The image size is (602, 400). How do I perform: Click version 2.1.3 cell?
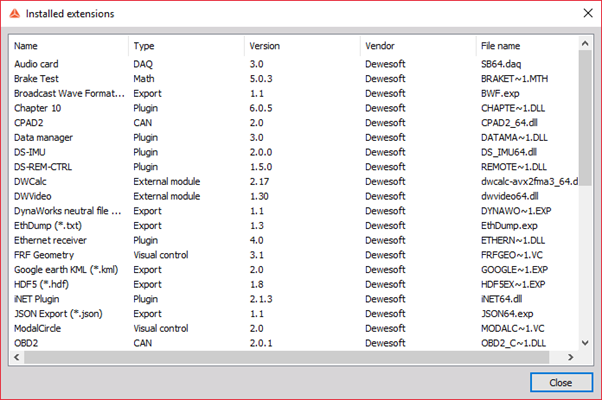(x=261, y=299)
